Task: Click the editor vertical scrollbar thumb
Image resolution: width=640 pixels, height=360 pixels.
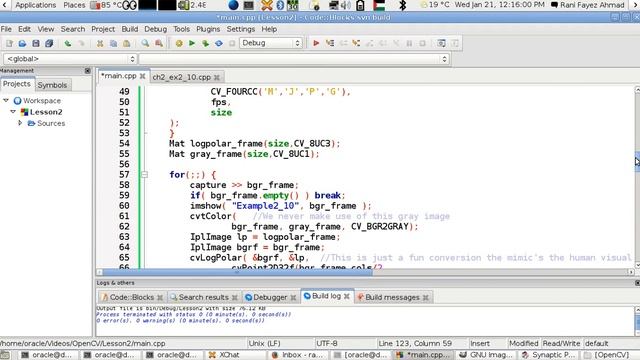Action: pos(637,161)
